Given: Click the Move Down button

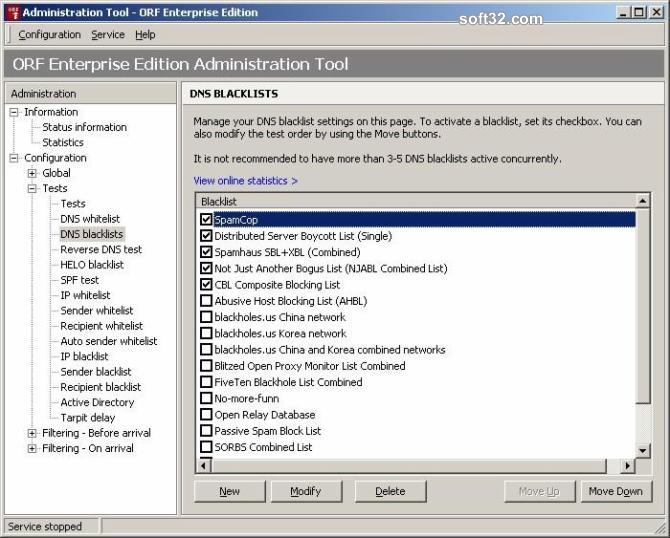Looking at the screenshot, I should 616,491.
